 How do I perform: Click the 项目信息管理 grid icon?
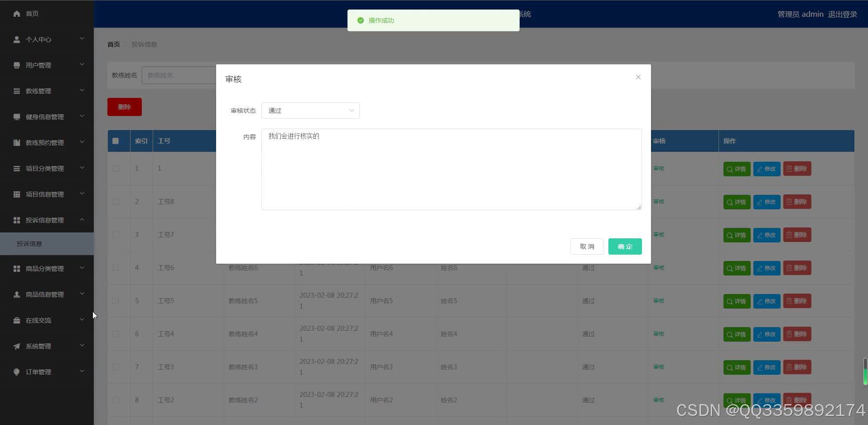tap(17, 194)
